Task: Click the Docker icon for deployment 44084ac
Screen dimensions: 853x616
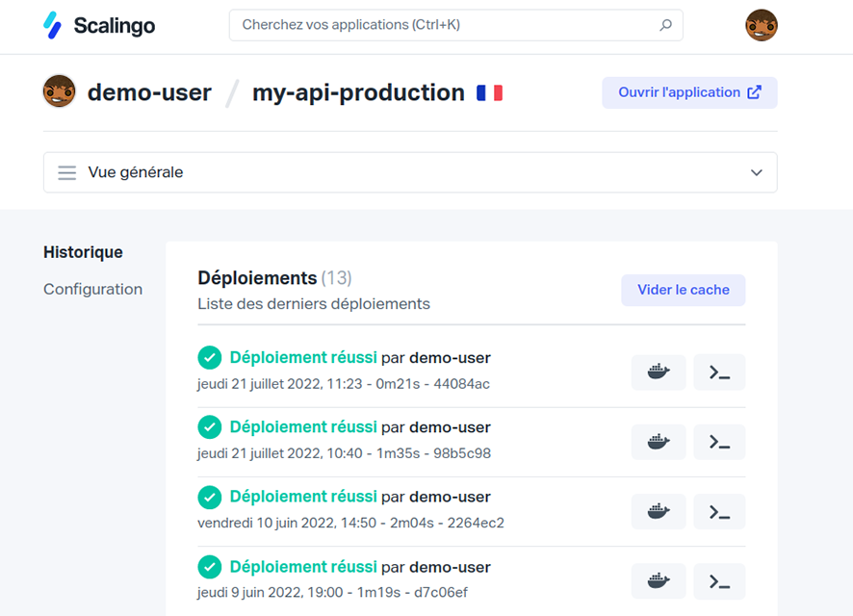Action: [x=659, y=372]
